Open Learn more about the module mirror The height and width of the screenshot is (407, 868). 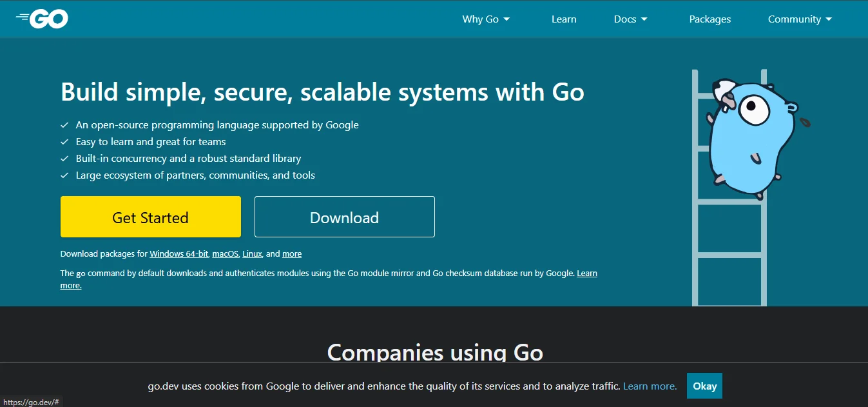click(x=586, y=273)
